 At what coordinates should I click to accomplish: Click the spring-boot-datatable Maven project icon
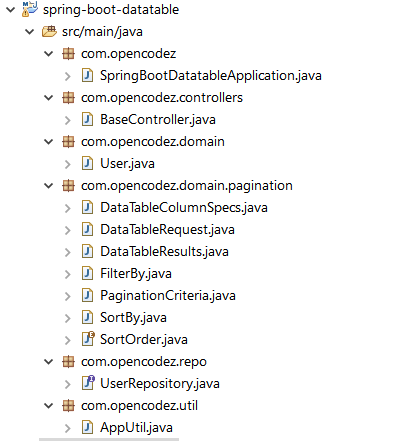pyautogui.click(x=30, y=9)
